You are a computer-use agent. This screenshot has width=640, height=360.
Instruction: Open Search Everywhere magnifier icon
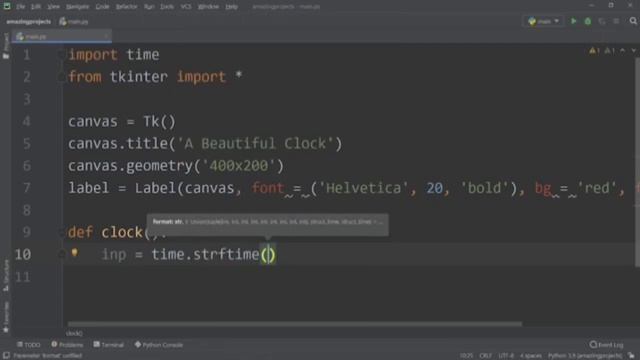point(633,21)
